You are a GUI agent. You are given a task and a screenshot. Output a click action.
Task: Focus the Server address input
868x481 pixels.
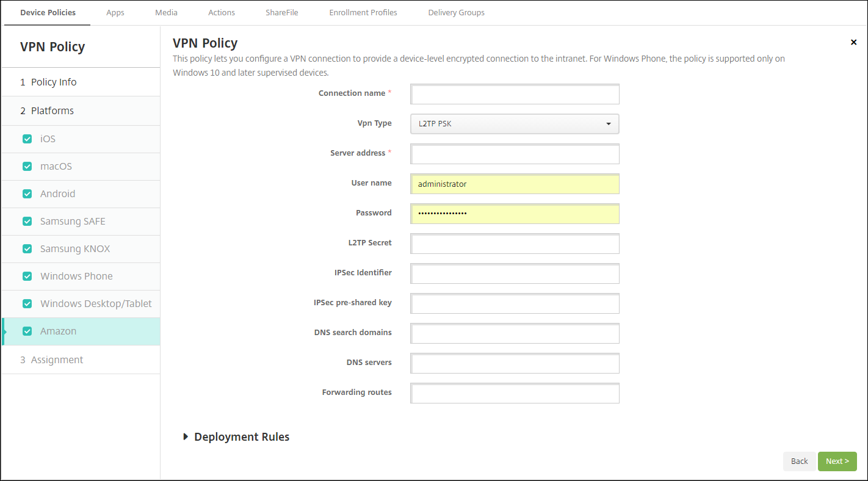pos(515,154)
